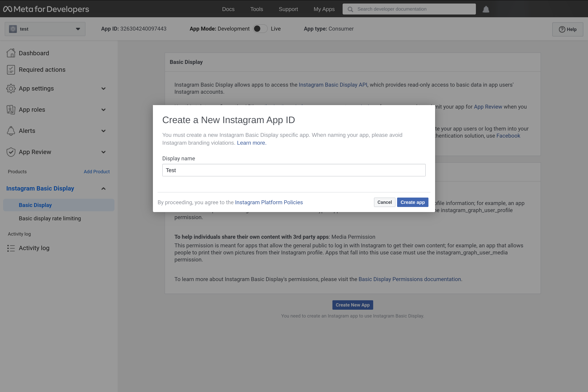Click the notification bell in the top bar

tap(486, 9)
